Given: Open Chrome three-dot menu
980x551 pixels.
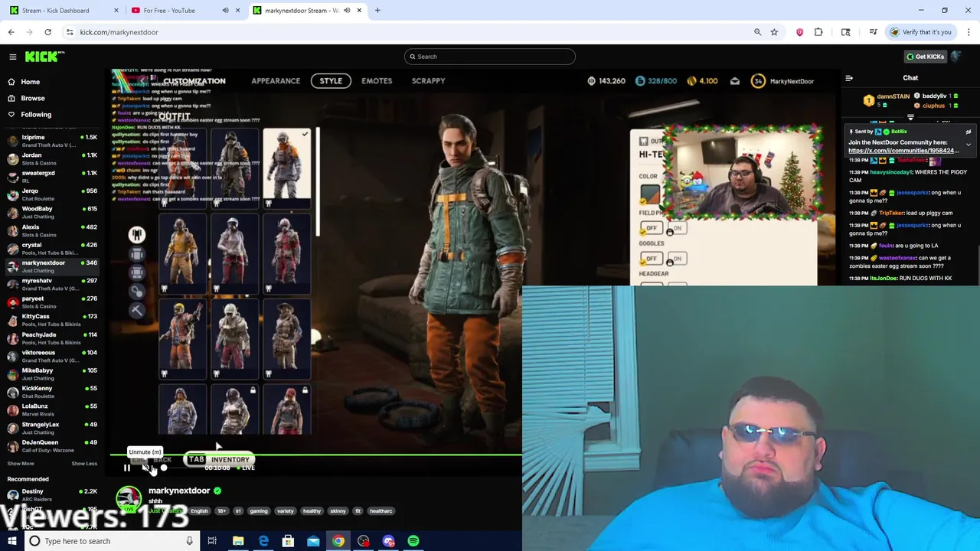Looking at the screenshot, I should tap(969, 32).
